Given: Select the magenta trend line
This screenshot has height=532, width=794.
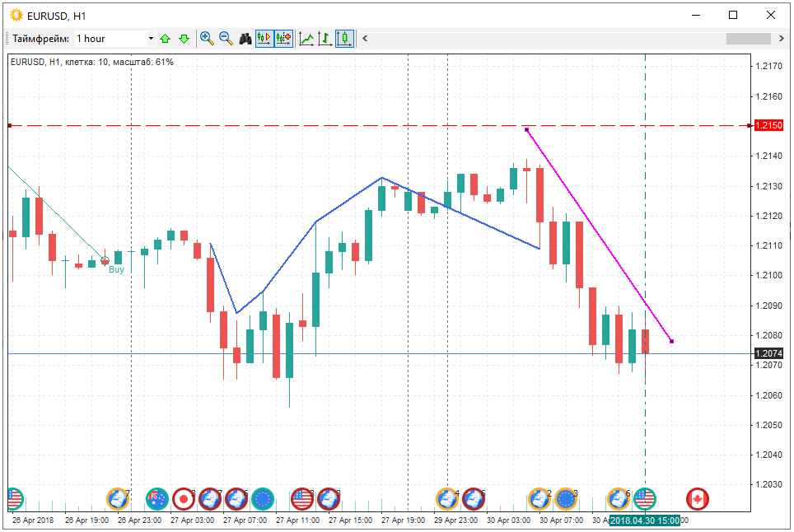Looking at the screenshot, I should click(x=599, y=235).
